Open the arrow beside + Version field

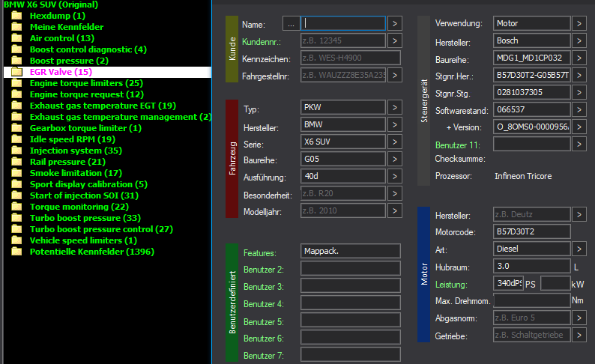579,127
